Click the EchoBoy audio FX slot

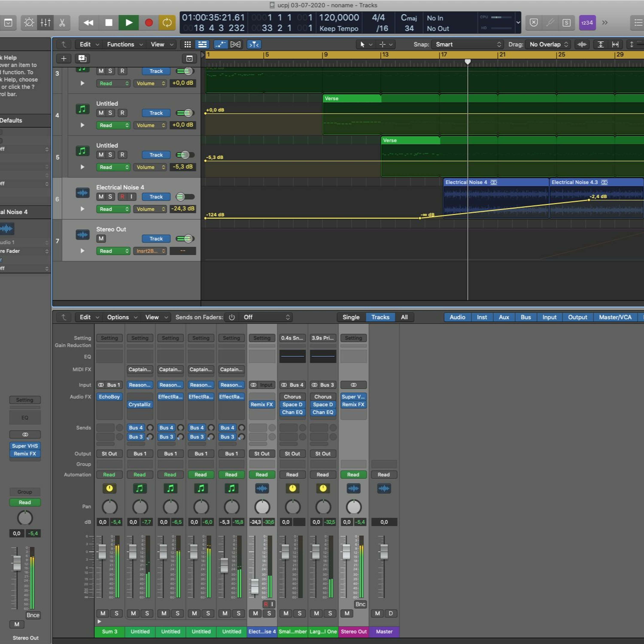pyautogui.click(x=109, y=397)
